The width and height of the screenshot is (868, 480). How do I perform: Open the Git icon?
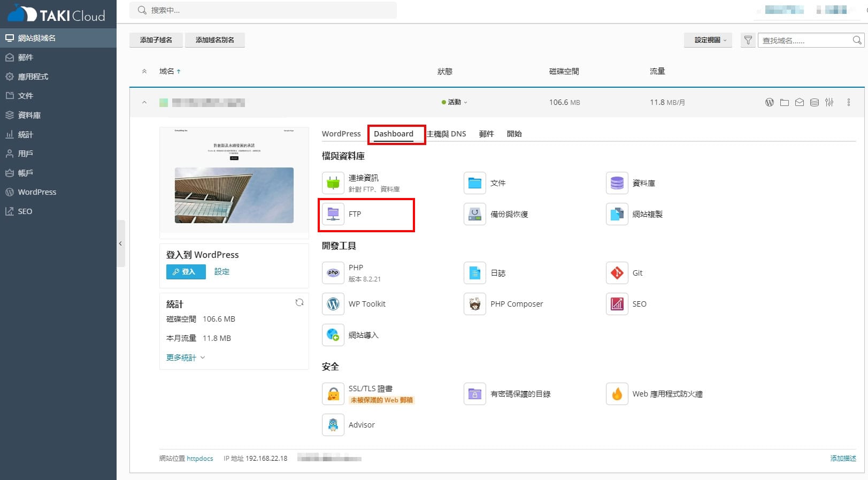[617, 273]
